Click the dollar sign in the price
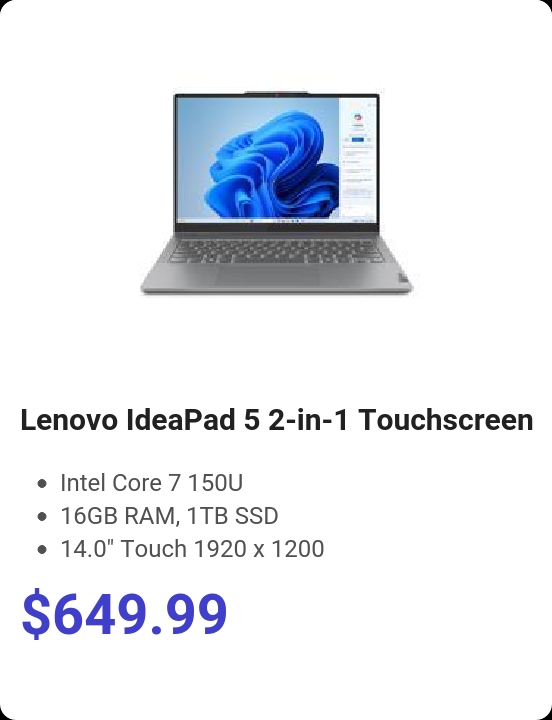552x720 pixels. (35, 614)
